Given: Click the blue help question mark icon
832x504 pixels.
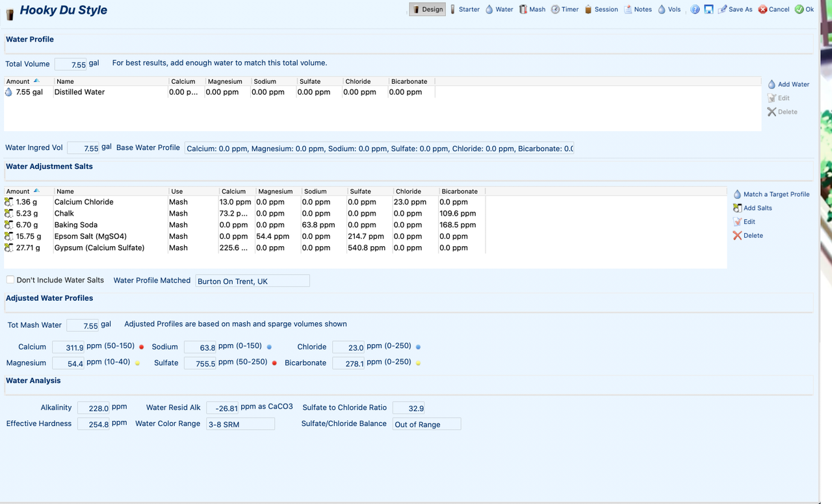Looking at the screenshot, I should point(695,9).
